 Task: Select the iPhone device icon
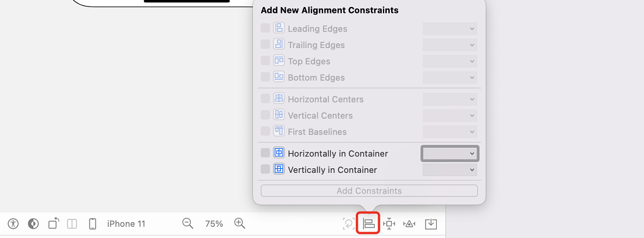point(93,223)
